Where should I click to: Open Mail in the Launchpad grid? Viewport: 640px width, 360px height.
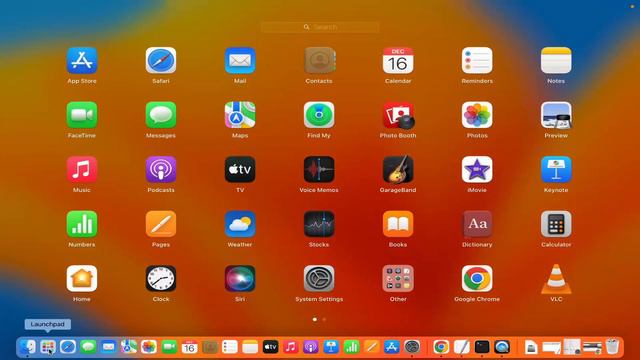click(240, 60)
